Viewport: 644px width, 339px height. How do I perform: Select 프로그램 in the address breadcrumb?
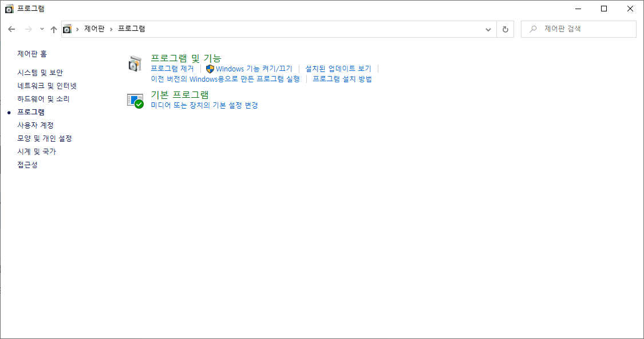(x=132, y=29)
